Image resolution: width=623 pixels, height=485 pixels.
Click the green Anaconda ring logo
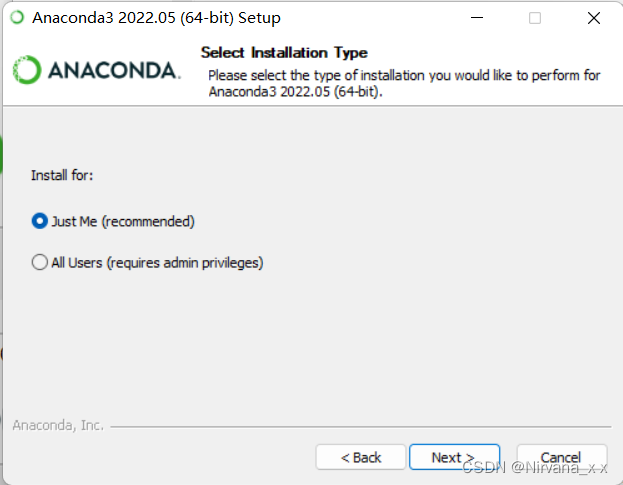[26, 70]
